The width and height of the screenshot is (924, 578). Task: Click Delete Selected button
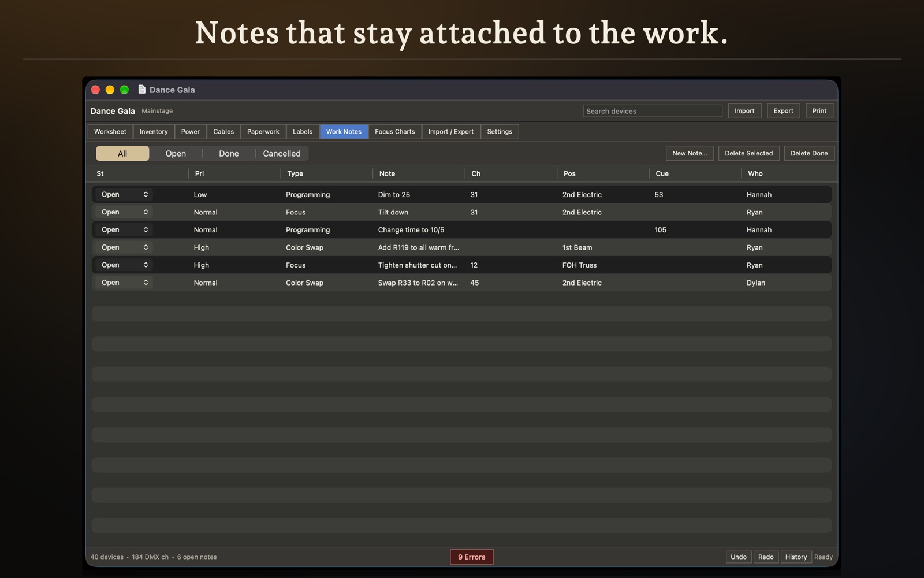[749, 153]
